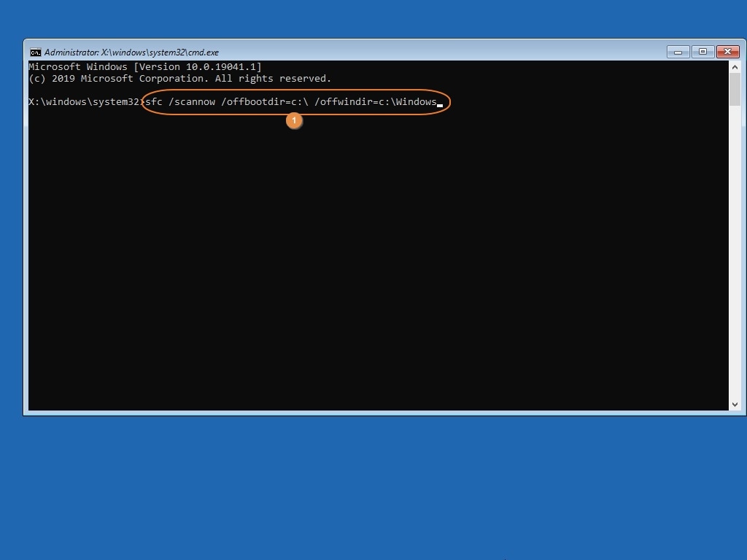Screen dimensions: 747x560
Task: Minimize the Administrator command prompt window
Action: (x=678, y=52)
